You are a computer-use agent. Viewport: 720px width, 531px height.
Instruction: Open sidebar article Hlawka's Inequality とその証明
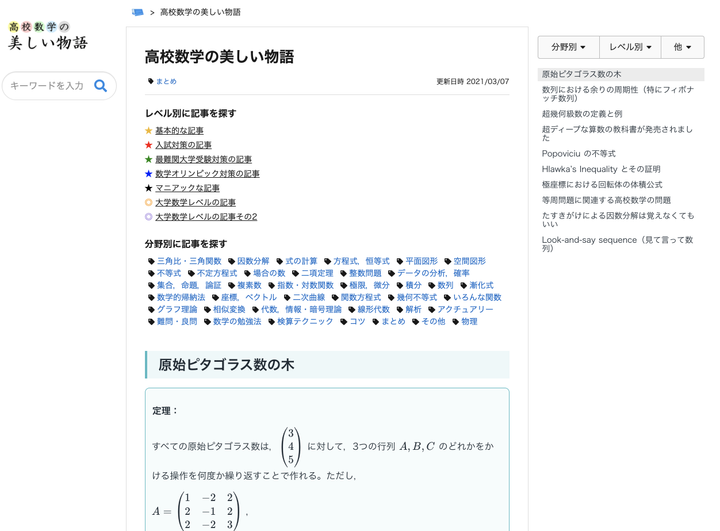point(601,169)
